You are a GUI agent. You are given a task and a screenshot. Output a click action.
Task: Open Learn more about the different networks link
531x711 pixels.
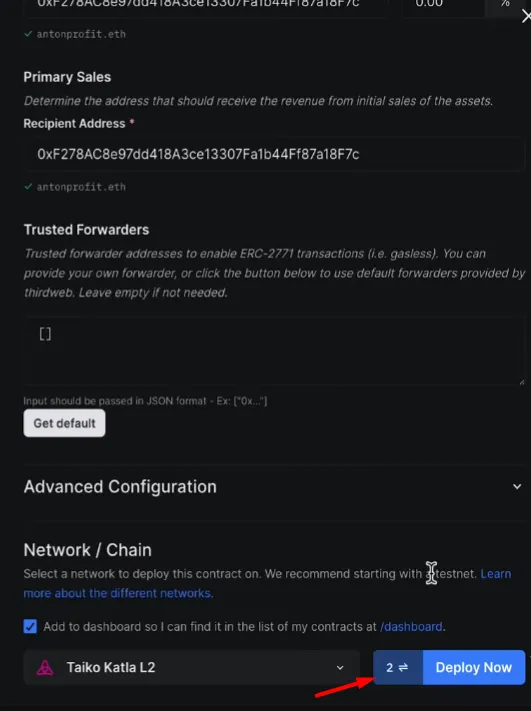coord(268,583)
